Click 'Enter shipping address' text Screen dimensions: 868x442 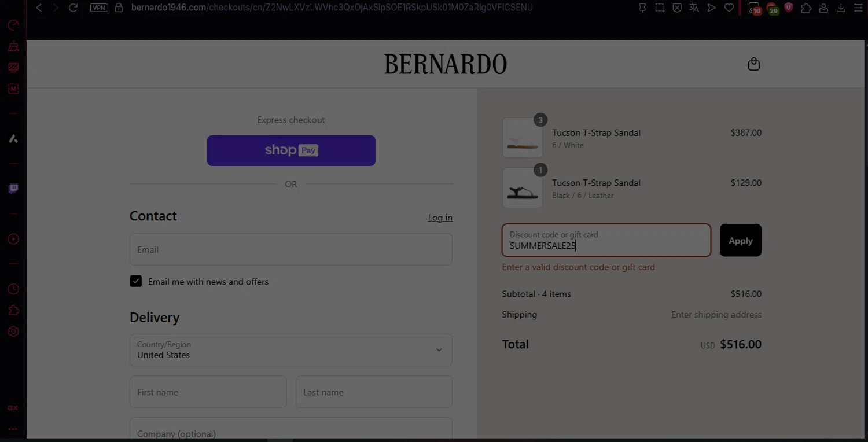pos(716,315)
